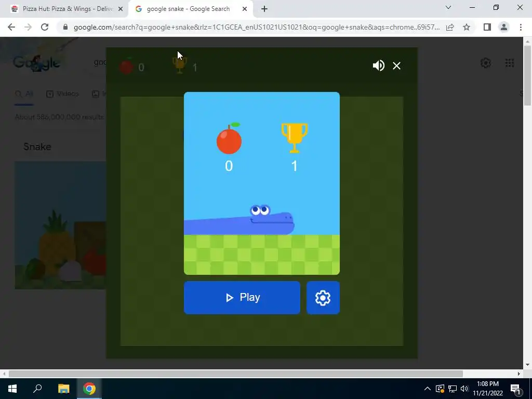Click the vertical page scrollbar
This screenshot has width=532, height=399.
[x=527, y=75]
